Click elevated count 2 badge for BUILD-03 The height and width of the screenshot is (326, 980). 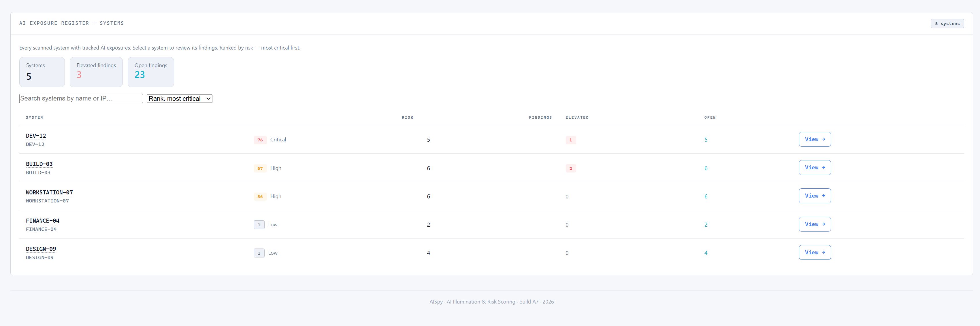pos(571,168)
